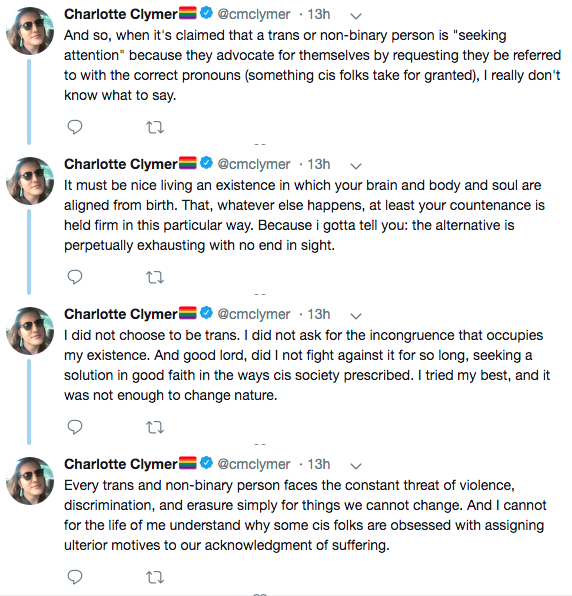Retweet "I did not choose" tweet
572x596 pixels.
click(155, 428)
